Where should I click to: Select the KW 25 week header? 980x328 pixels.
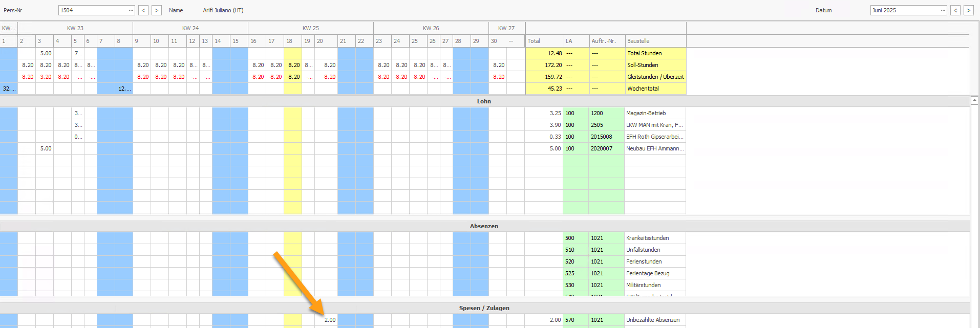point(310,28)
